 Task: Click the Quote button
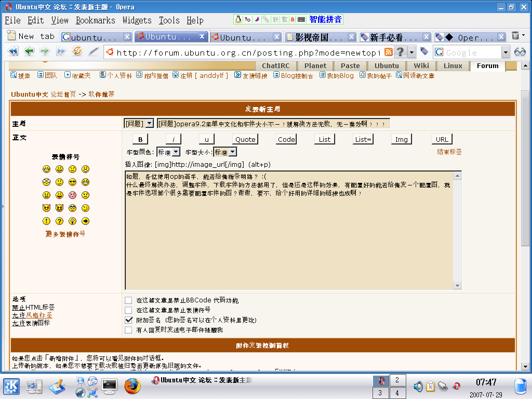pyautogui.click(x=245, y=139)
